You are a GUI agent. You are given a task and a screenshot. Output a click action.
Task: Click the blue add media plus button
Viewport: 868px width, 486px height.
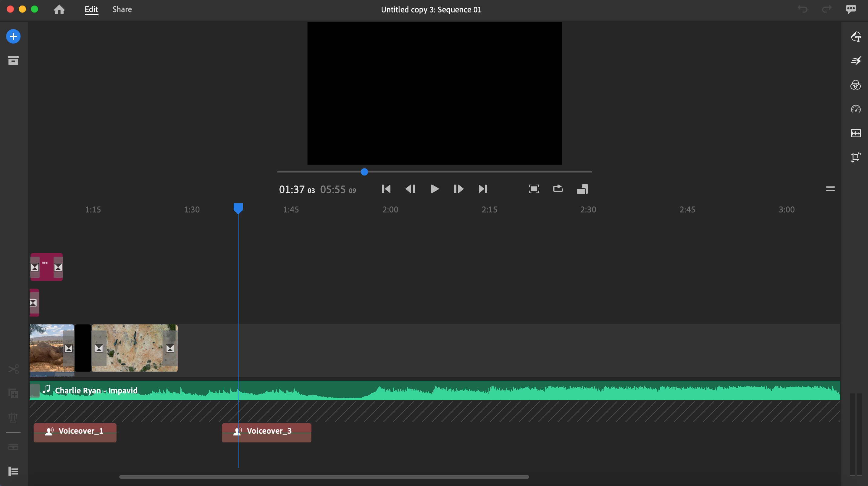tap(14, 36)
